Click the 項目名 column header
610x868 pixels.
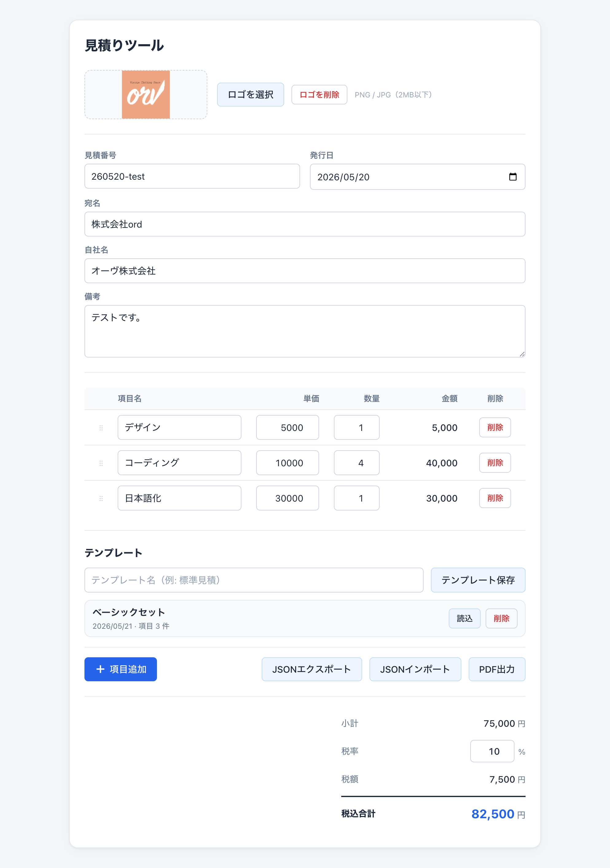click(130, 398)
